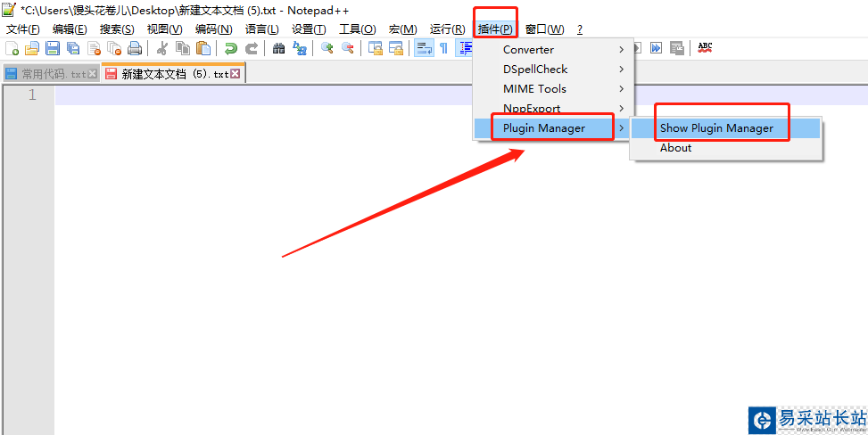Print the document using printer icon
The width and height of the screenshot is (868, 435).
(135, 49)
